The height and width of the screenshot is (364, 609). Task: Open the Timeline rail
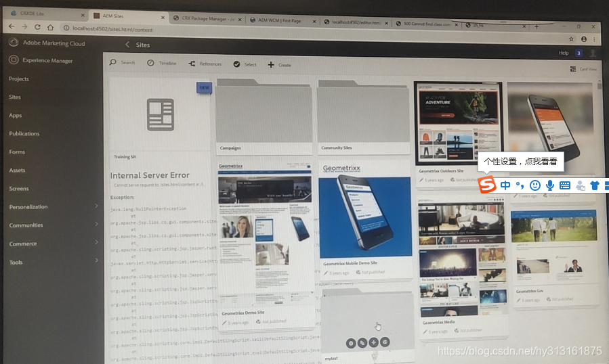[x=162, y=63]
